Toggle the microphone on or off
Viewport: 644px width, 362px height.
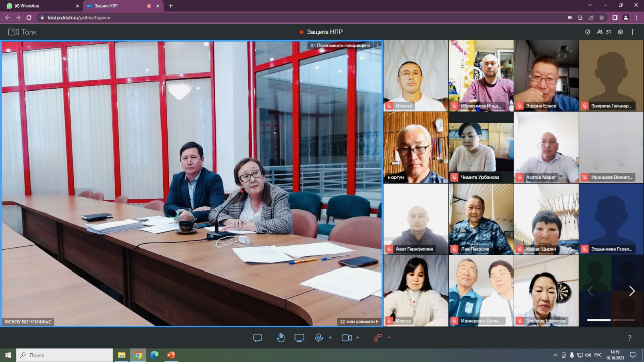318,338
